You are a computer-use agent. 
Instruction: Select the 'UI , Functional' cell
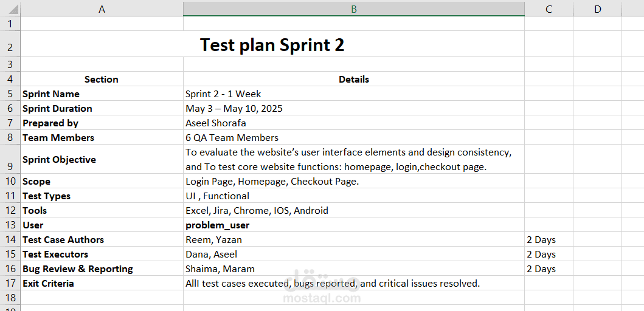pos(354,196)
